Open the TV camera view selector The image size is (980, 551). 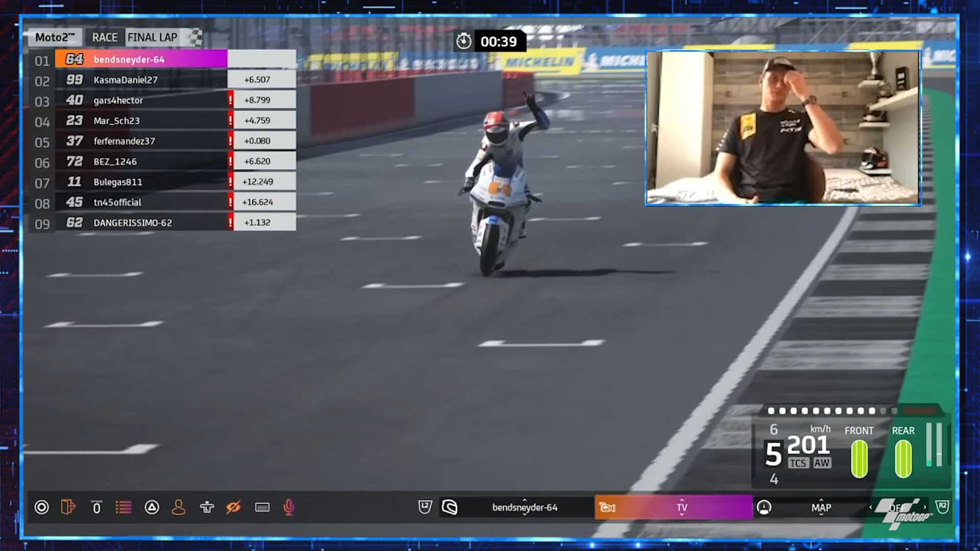pyautogui.click(x=681, y=507)
